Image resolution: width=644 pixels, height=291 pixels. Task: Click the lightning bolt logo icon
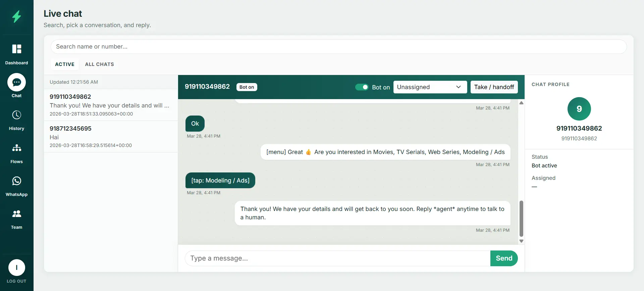16,16
